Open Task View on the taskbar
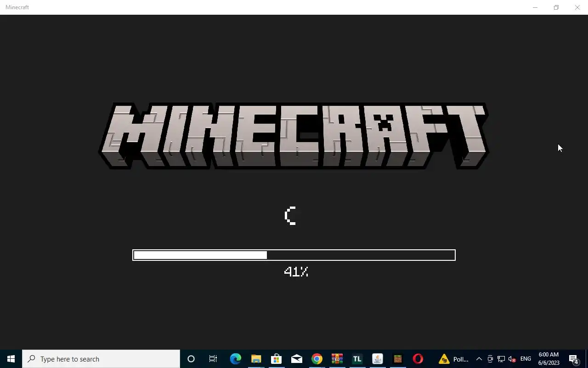Image resolution: width=588 pixels, height=368 pixels. click(213, 359)
